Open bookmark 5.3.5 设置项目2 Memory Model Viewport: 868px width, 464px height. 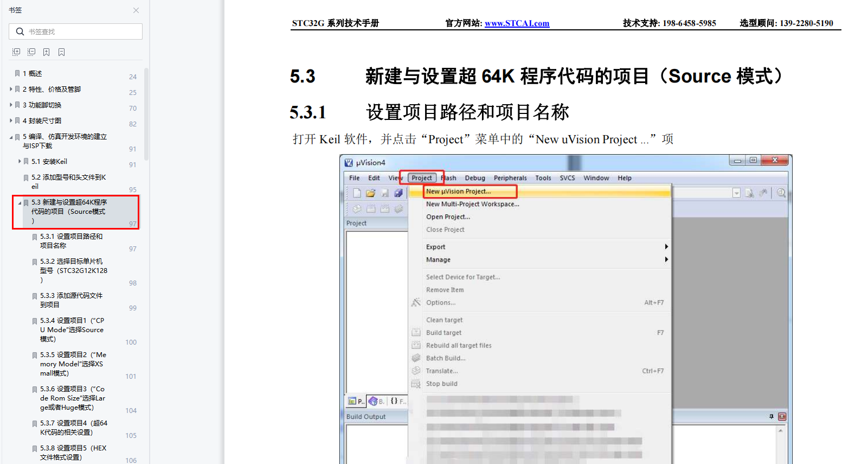click(x=73, y=364)
